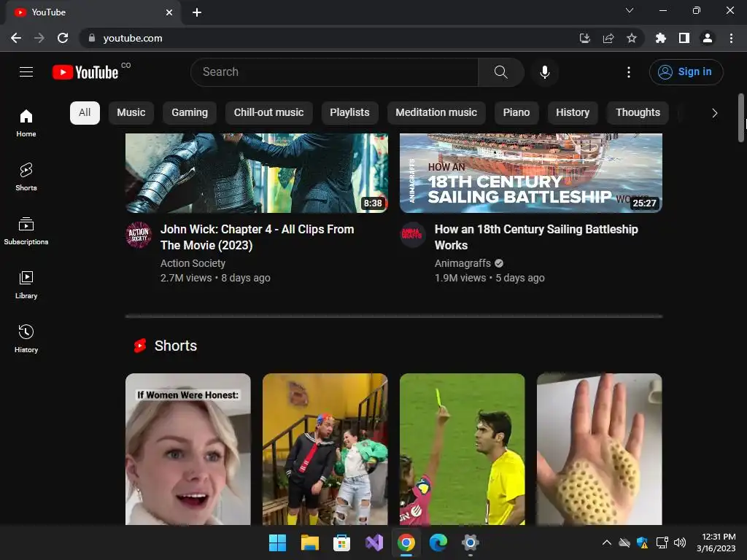This screenshot has height=560, width=747.
Task: Bookmark this page with star icon
Action: pos(632,38)
